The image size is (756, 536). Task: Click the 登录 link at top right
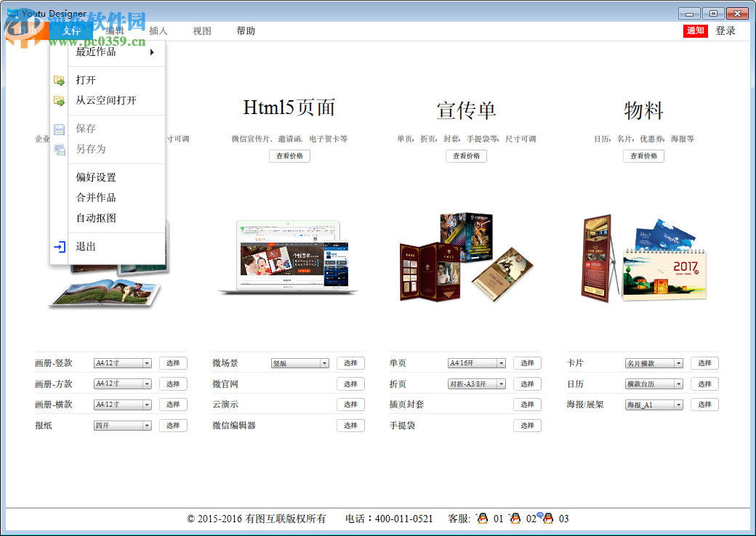pyautogui.click(x=725, y=31)
